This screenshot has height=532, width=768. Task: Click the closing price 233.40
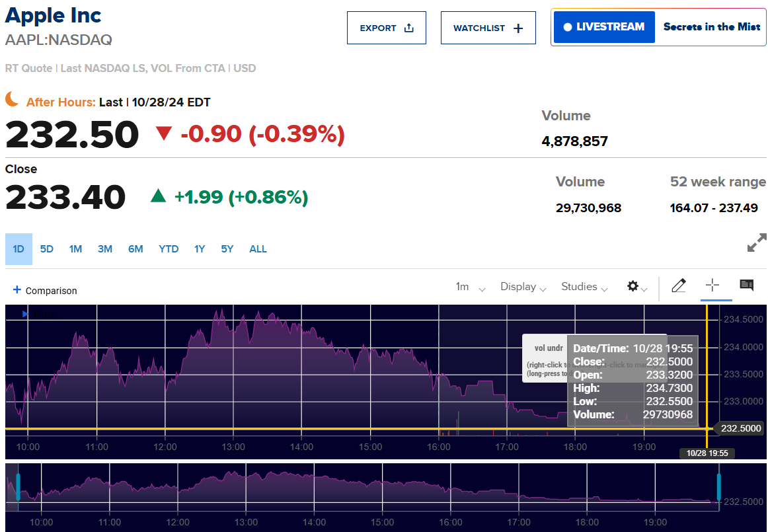[65, 197]
